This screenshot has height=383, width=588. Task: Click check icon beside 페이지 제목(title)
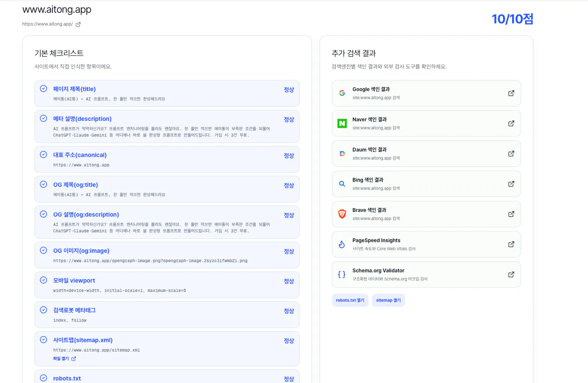click(43, 89)
